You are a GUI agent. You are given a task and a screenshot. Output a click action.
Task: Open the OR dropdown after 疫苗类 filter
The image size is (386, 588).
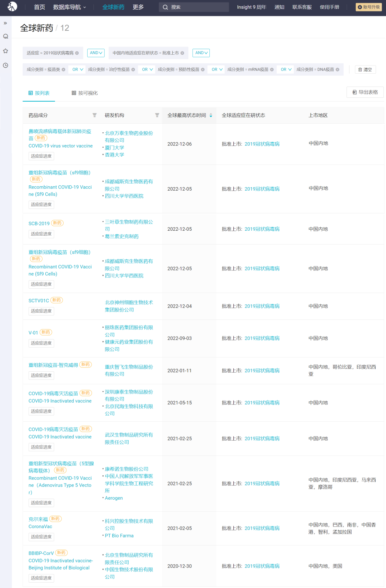pyautogui.click(x=78, y=70)
